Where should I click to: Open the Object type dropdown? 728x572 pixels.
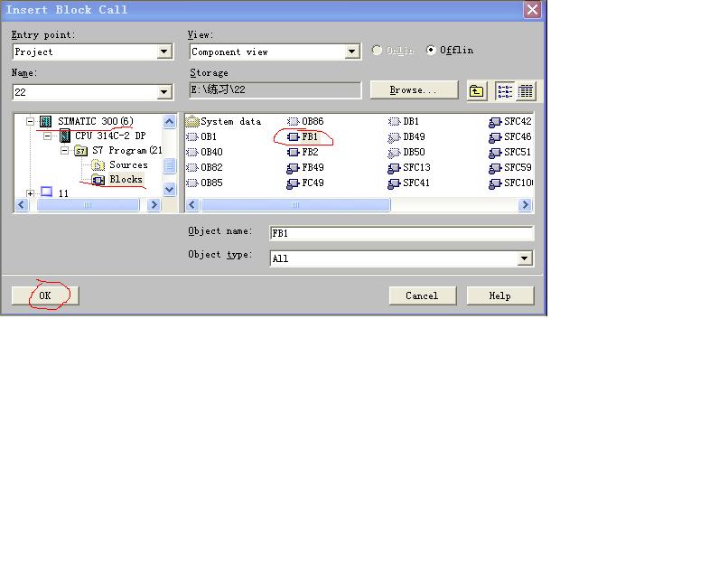[524, 258]
